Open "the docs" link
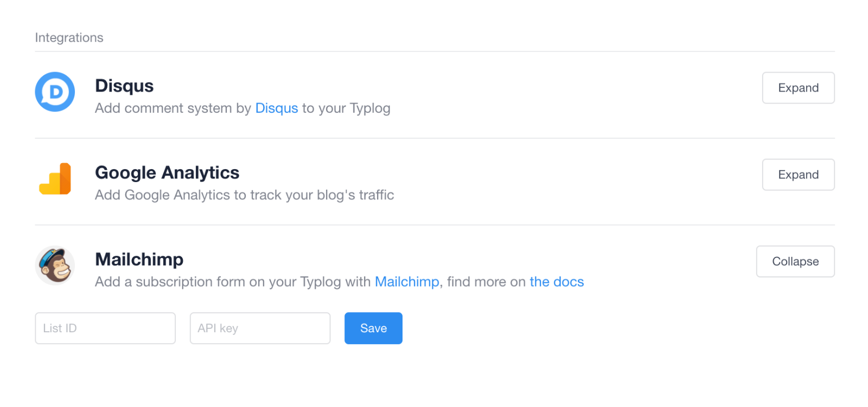 pos(557,282)
